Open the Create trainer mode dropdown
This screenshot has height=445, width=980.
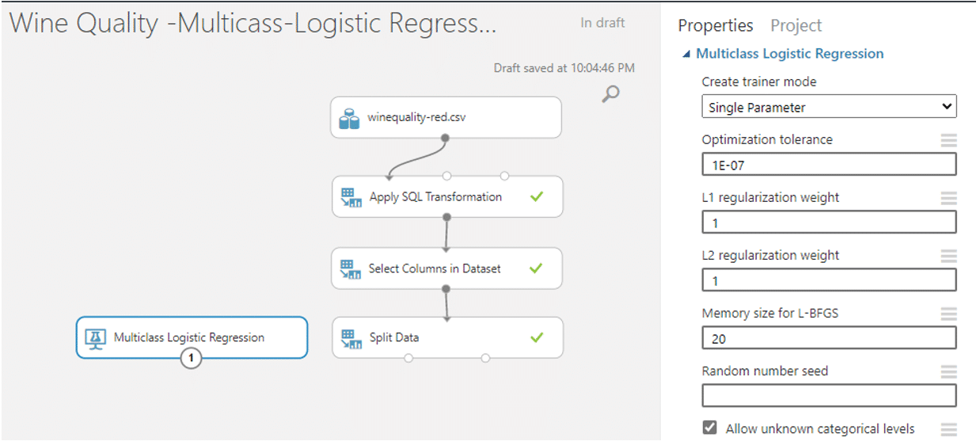828,107
